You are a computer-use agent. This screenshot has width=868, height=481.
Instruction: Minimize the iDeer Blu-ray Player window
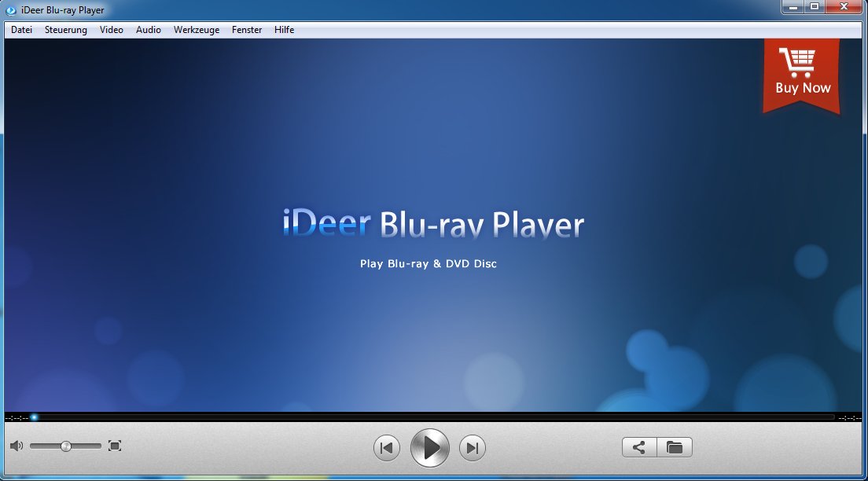793,7
